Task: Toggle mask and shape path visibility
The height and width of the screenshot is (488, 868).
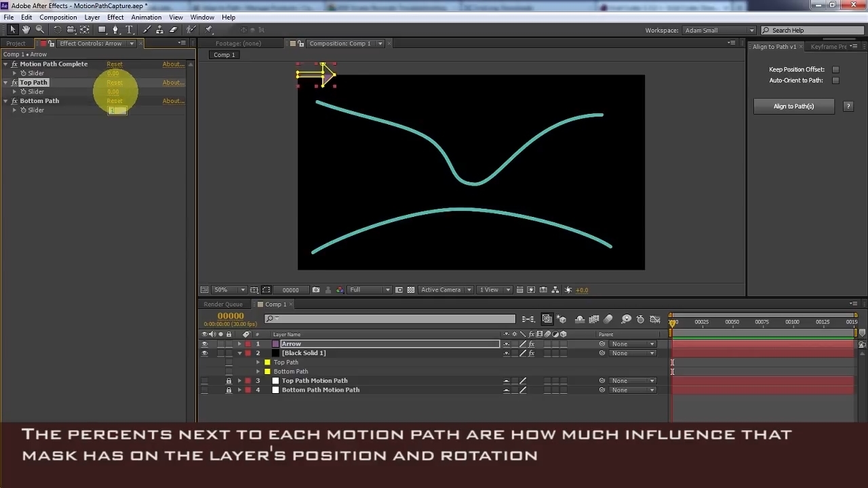Action: coord(267,290)
